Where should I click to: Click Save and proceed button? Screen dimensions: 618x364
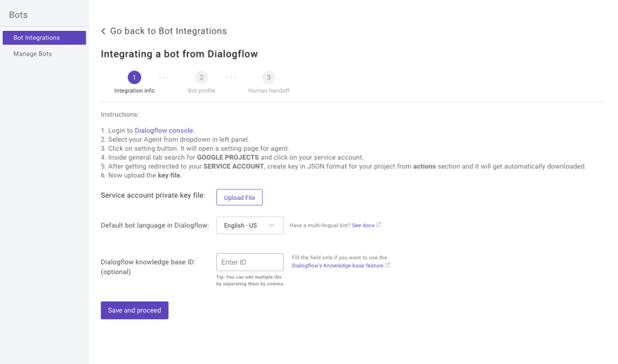[134, 311]
